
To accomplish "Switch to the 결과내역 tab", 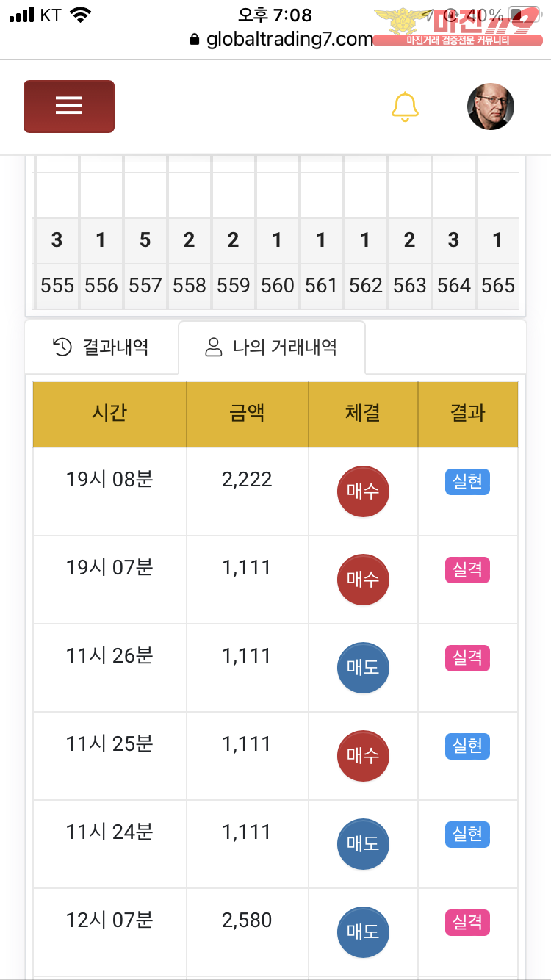I will pyautogui.click(x=101, y=347).
